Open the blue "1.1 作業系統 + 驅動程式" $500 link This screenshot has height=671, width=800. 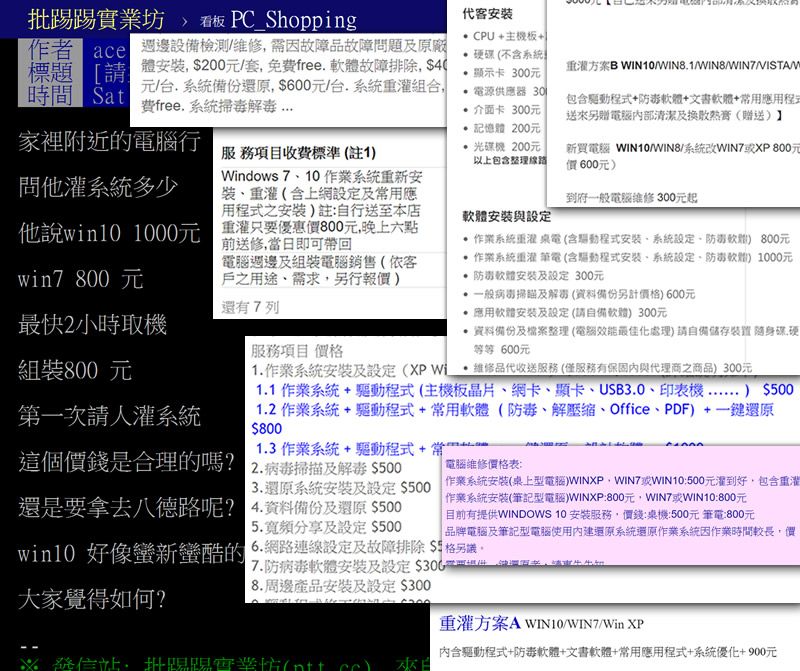(x=524, y=390)
